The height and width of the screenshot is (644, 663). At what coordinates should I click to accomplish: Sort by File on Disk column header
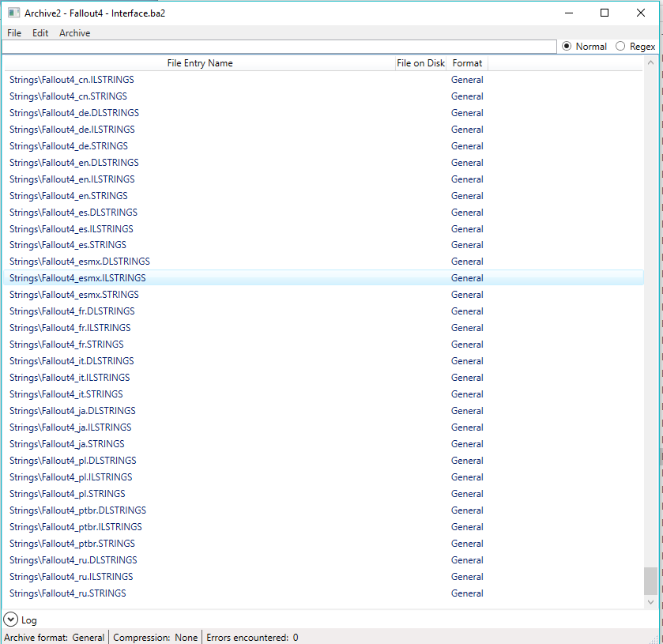click(x=420, y=63)
